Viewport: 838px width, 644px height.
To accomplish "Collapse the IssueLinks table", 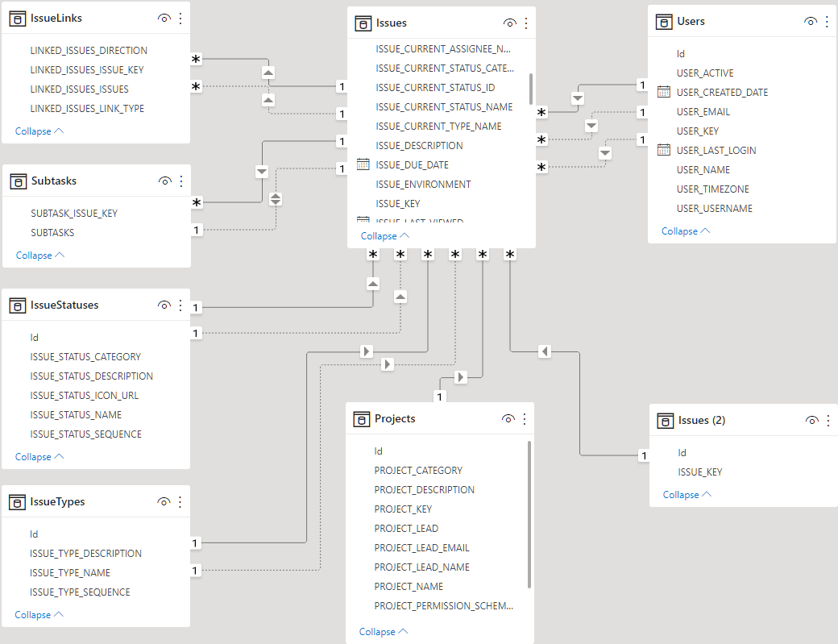I will (39, 131).
